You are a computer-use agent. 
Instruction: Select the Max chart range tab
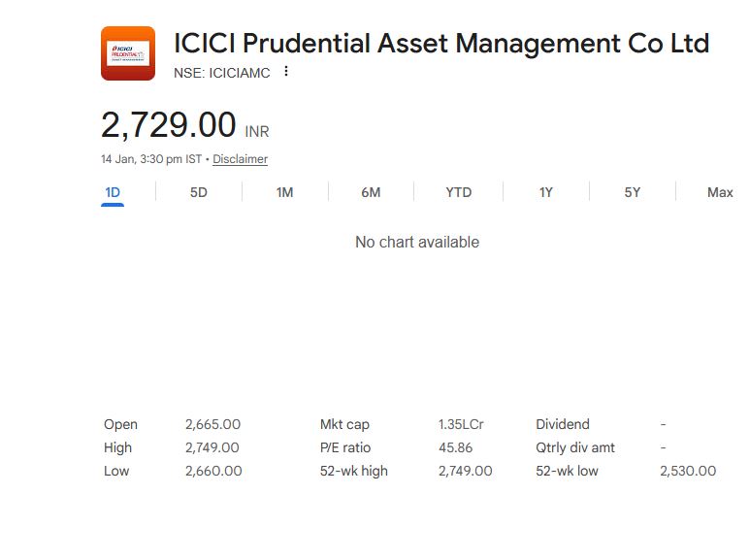point(720,192)
